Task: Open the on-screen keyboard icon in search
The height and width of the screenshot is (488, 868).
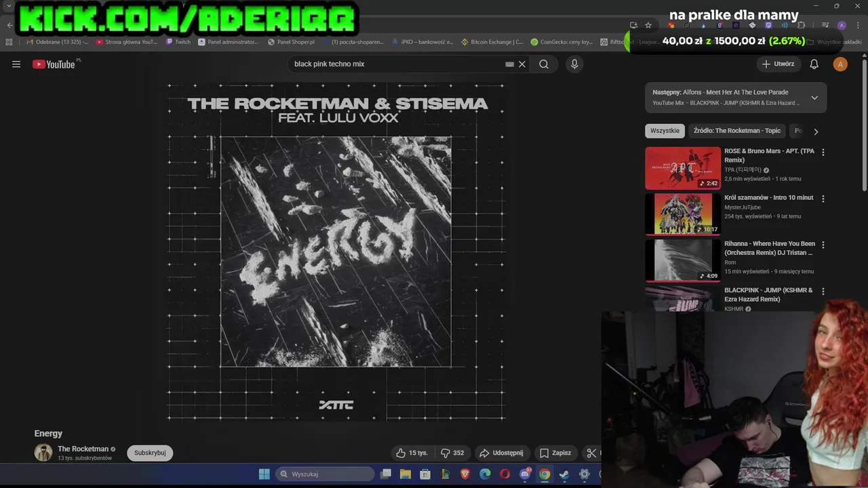Action: point(509,64)
